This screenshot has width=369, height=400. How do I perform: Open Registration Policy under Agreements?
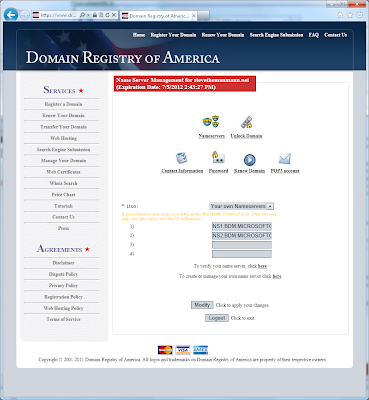click(x=63, y=297)
